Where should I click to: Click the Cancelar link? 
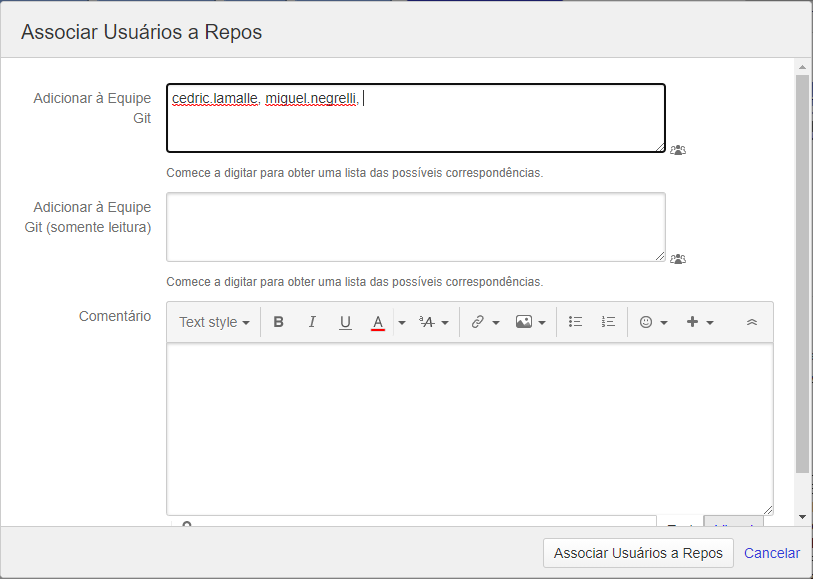coord(771,553)
